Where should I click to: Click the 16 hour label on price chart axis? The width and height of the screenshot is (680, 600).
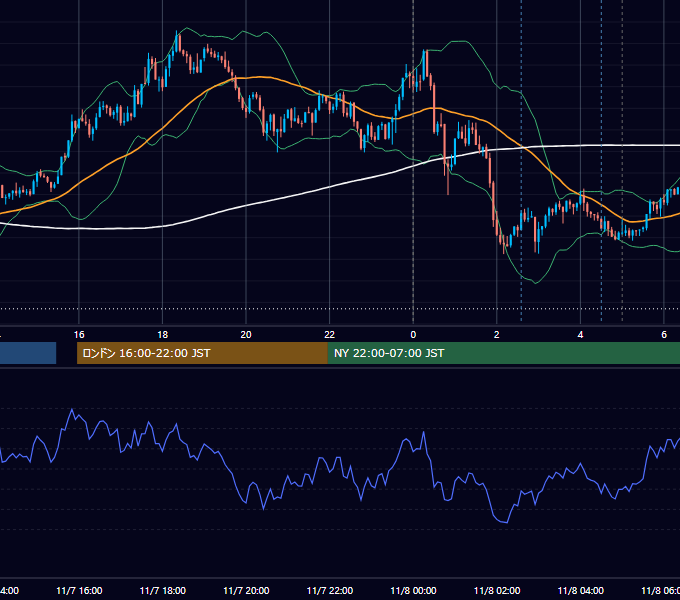click(79, 335)
